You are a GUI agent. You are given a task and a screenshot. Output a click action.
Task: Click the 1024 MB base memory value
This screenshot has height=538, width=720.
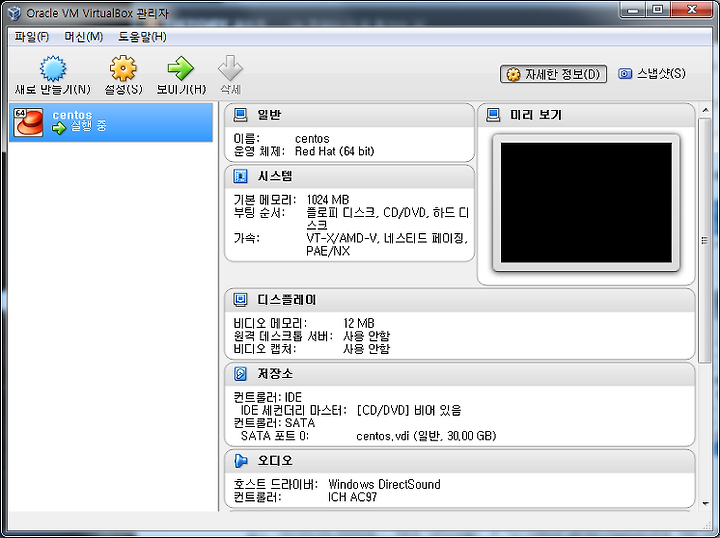coord(328,200)
